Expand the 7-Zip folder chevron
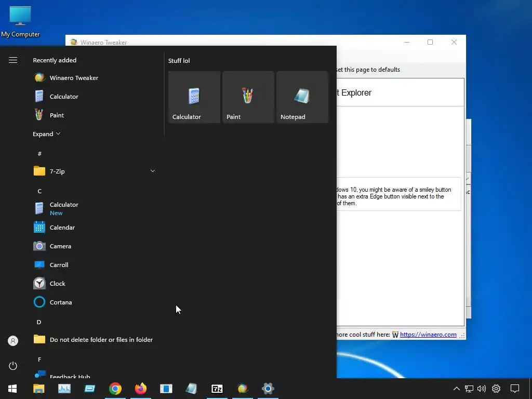Image resolution: width=532 pixels, height=399 pixels. (153, 171)
